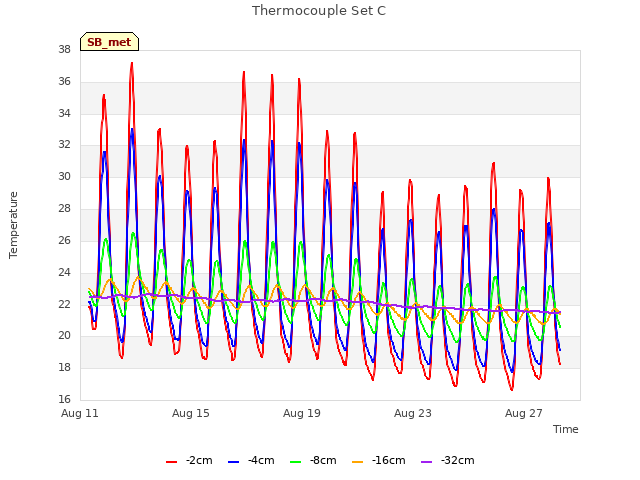The image size is (640, 480).
Task: Toggle the -2cm series in legend
Action: (x=189, y=461)
